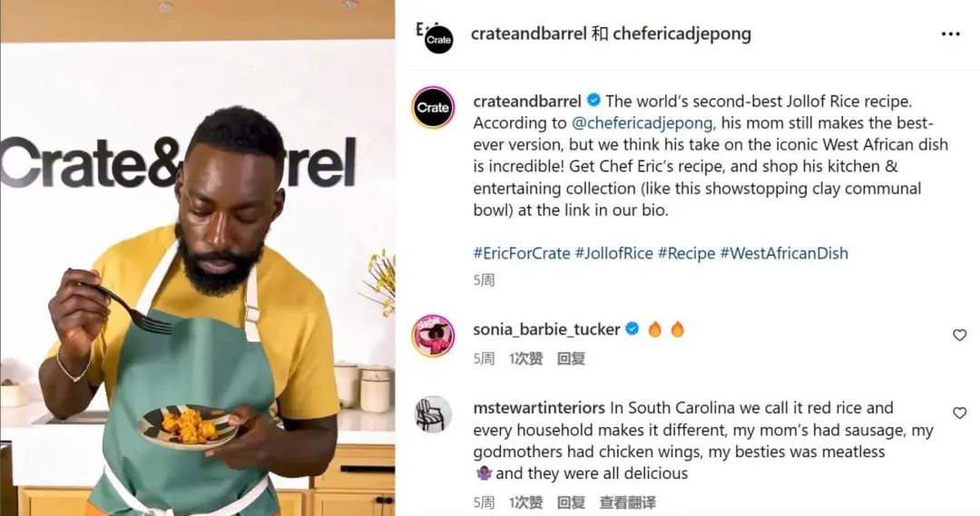980x516 pixels.
Task: View mstewartinteriors' chair profile picture
Action: pos(433,414)
